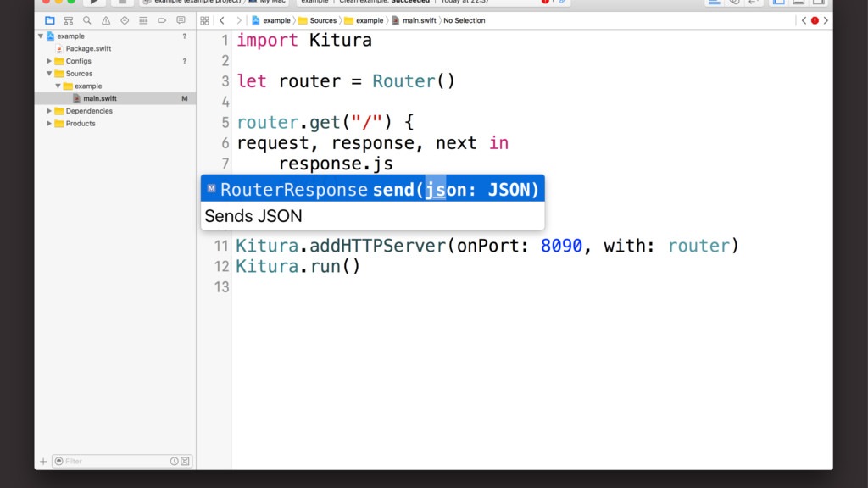The image size is (868, 488).
Task: Click the filter icon inside filter field
Action: pos(58,461)
